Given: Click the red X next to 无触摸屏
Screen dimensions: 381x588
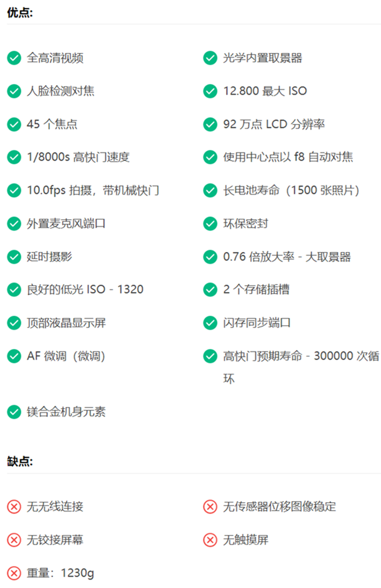Looking at the screenshot, I should pos(210,540).
